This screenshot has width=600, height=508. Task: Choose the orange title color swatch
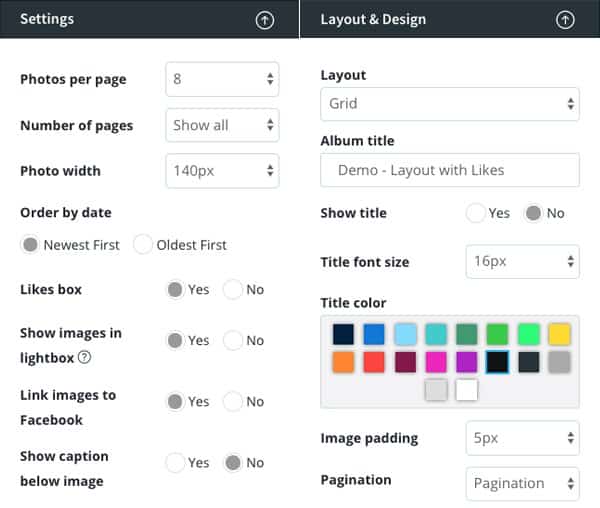point(343,362)
